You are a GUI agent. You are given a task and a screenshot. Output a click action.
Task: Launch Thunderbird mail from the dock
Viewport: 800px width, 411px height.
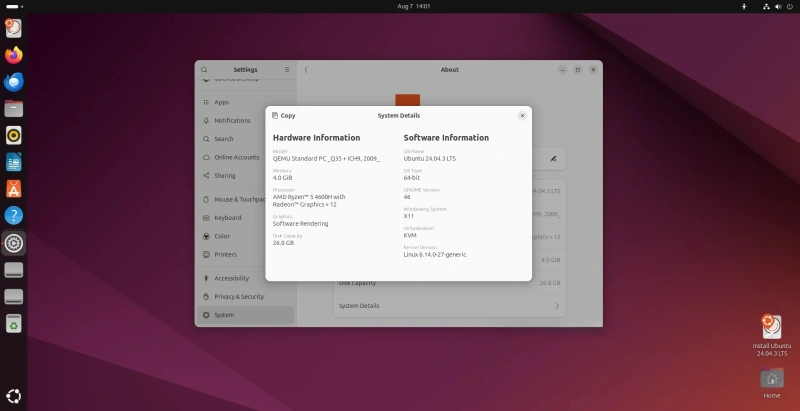14,82
